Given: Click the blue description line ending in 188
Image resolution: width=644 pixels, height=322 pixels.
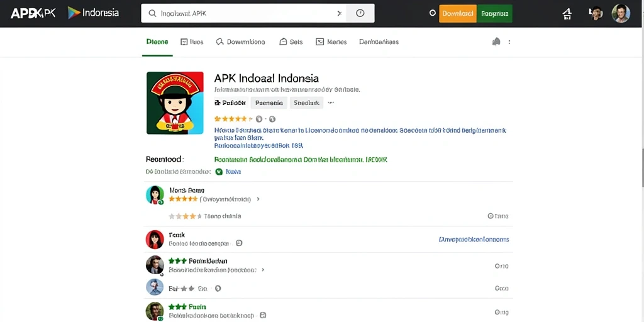Looking at the screenshot, I should pos(258,145).
